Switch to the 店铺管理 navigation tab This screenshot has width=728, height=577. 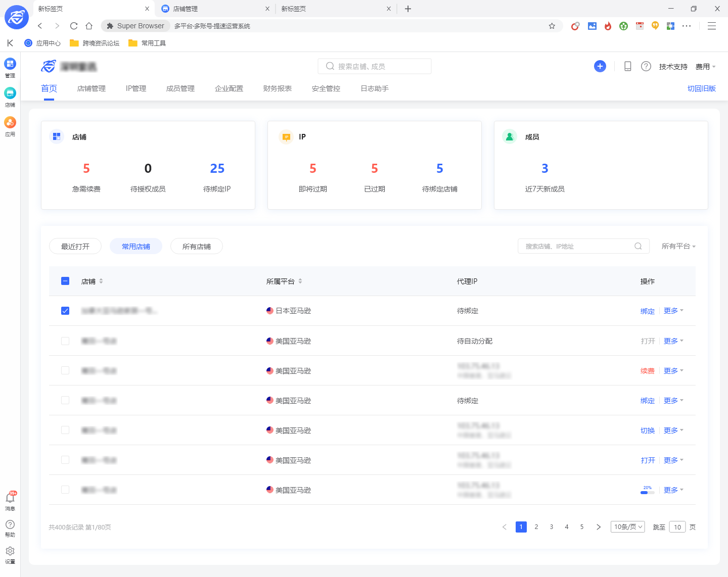(92, 88)
